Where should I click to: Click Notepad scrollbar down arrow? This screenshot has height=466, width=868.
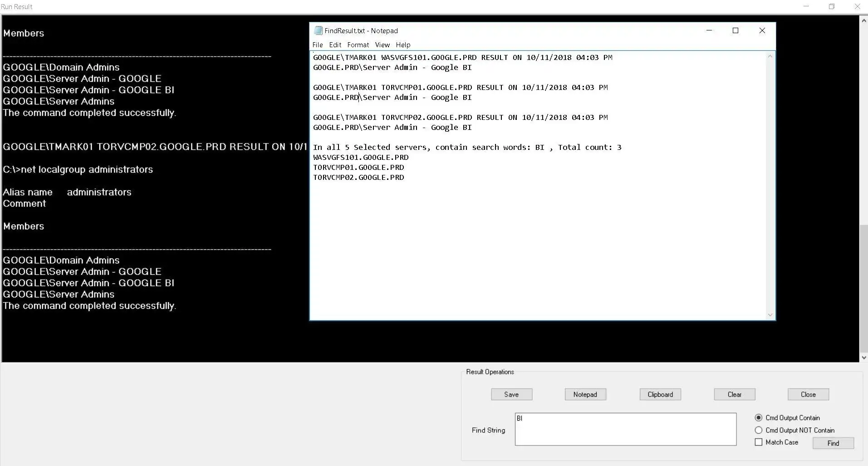[x=770, y=315]
